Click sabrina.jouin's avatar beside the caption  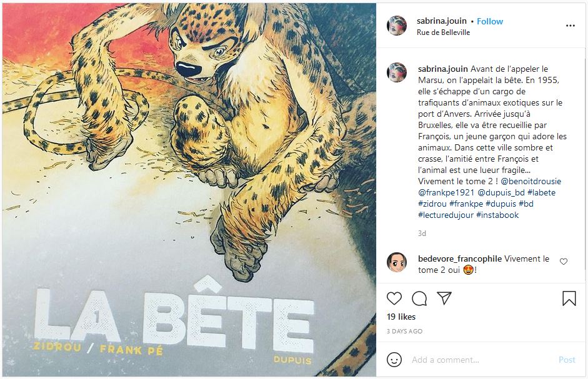(x=397, y=72)
